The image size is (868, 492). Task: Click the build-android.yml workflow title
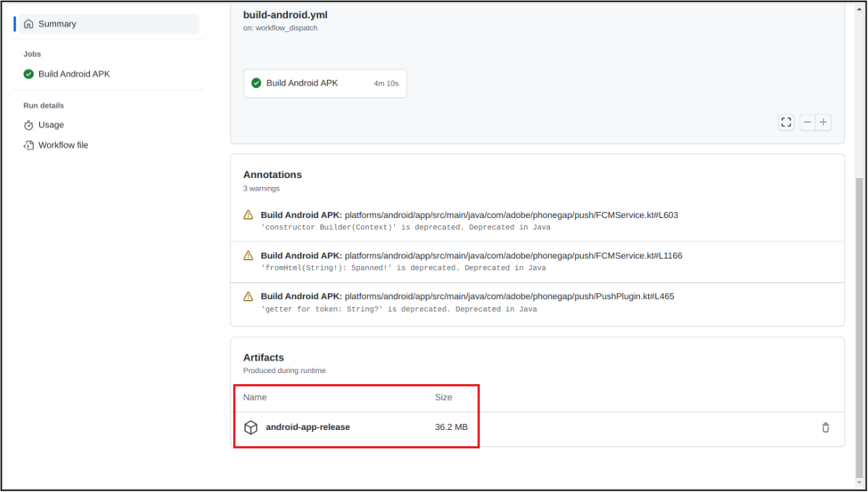click(285, 15)
